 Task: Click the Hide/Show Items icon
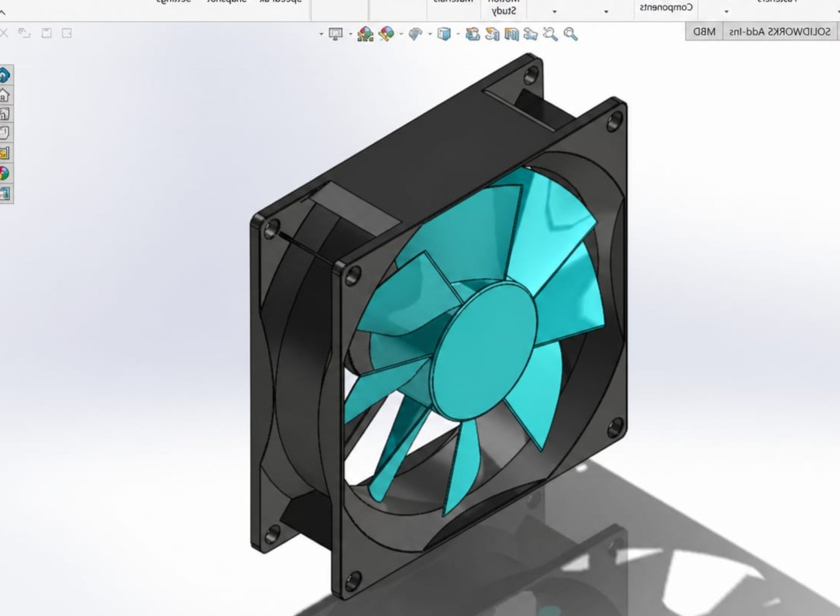coord(415,35)
